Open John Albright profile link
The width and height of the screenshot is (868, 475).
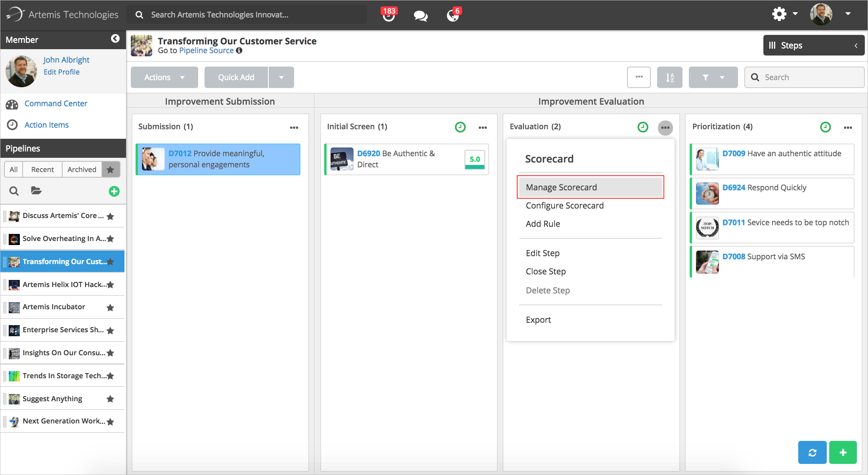click(66, 60)
